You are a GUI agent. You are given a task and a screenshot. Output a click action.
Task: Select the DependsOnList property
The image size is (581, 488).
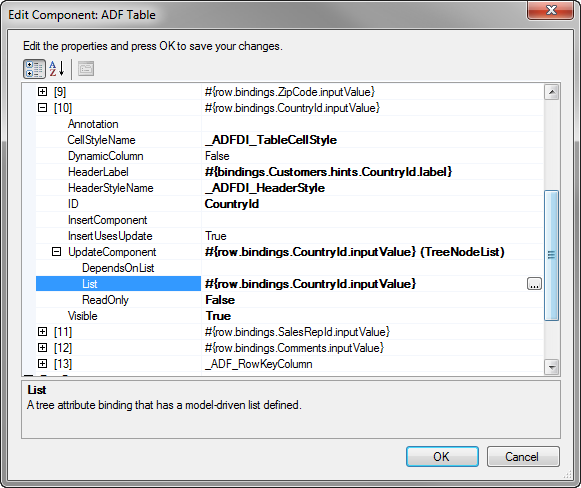118,268
